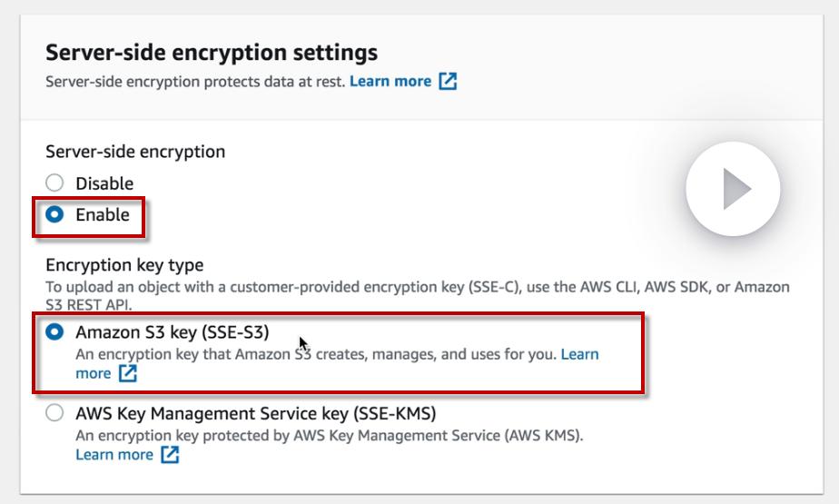Select the Enable radio button
The height and width of the screenshot is (504, 839).
coord(55,215)
